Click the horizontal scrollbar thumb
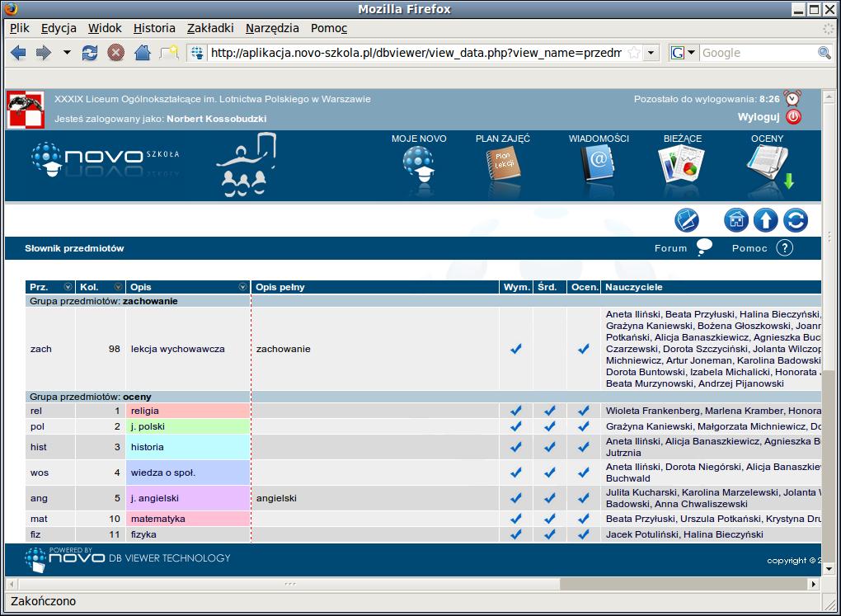 [x=289, y=584]
